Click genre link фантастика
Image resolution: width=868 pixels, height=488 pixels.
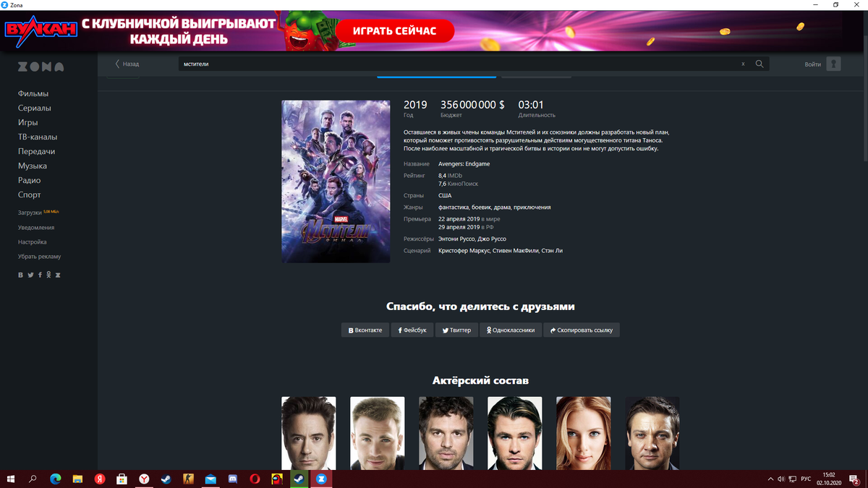point(454,207)
